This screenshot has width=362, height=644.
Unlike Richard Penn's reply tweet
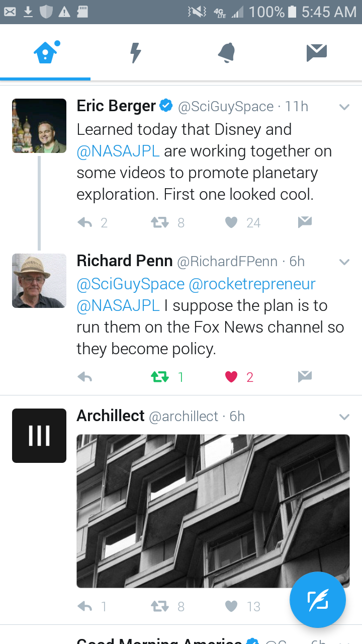[x=231, y=377]
